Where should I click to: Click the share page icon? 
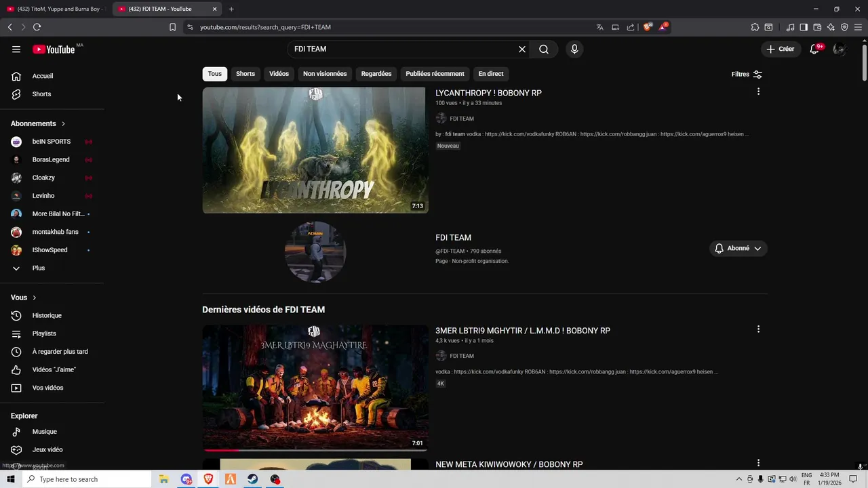pyautogui.click(x=631, y=27)
